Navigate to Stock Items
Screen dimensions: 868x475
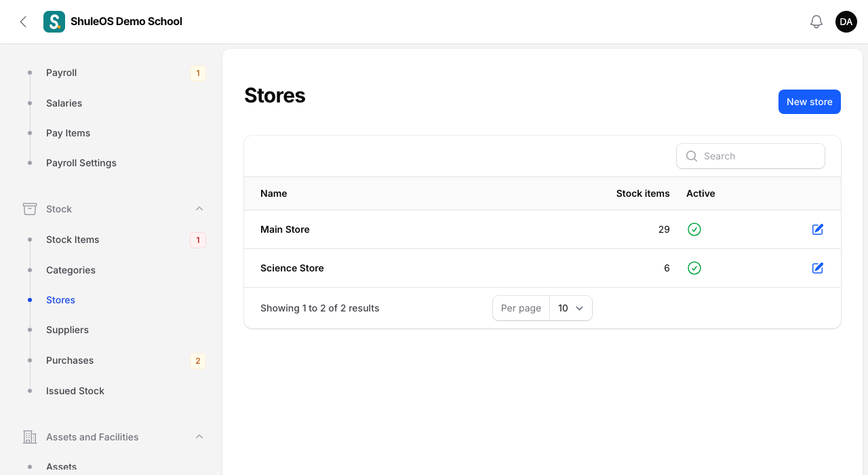click(x=73, y=240)
